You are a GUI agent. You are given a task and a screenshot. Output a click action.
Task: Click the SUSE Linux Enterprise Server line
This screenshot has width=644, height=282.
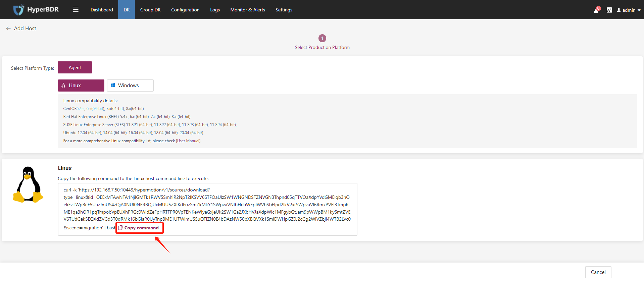pos(150,125)
